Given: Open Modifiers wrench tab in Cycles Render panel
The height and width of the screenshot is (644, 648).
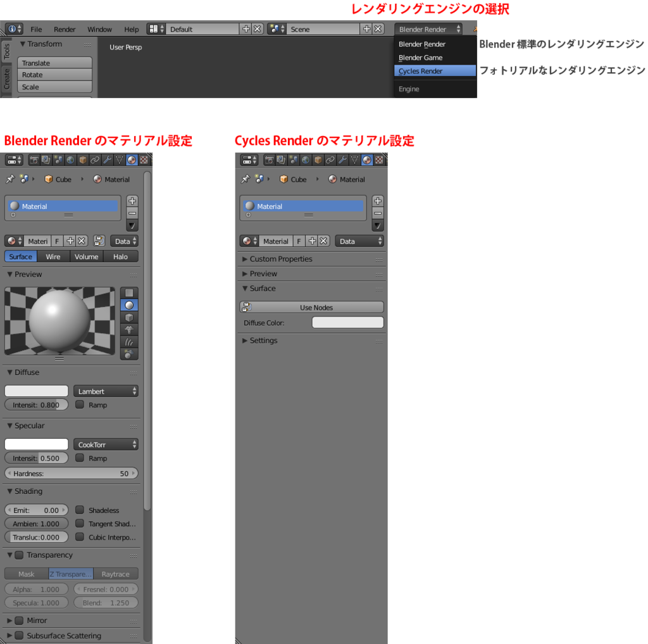Looking at the screenshot, I should [x=342, y=160].
